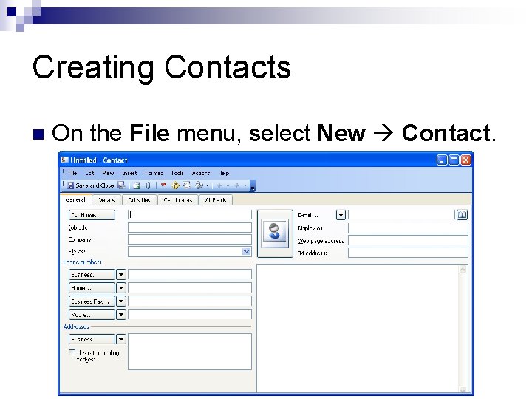
Task: Click the address text box
Action: click(190, 352)
